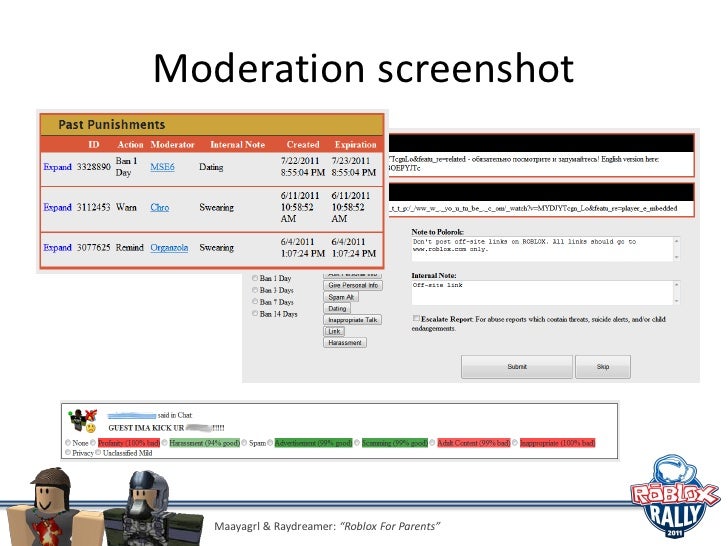Open moderator Chro's profile link
This screenshot has height=546, width=728.
(159, 207)
